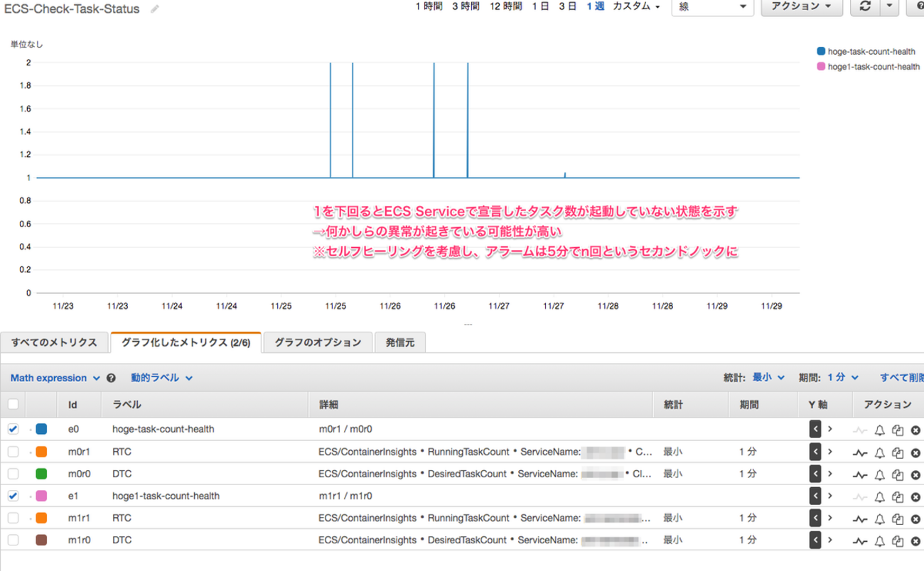Switch to the すべてのメトリクス tab

pyautogui.click(x=54, y=342)
